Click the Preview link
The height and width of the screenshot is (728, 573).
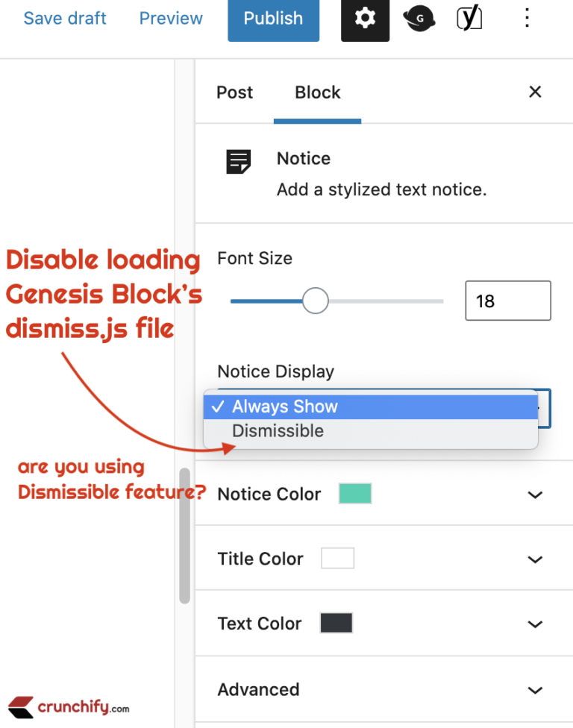click(171, 19)
